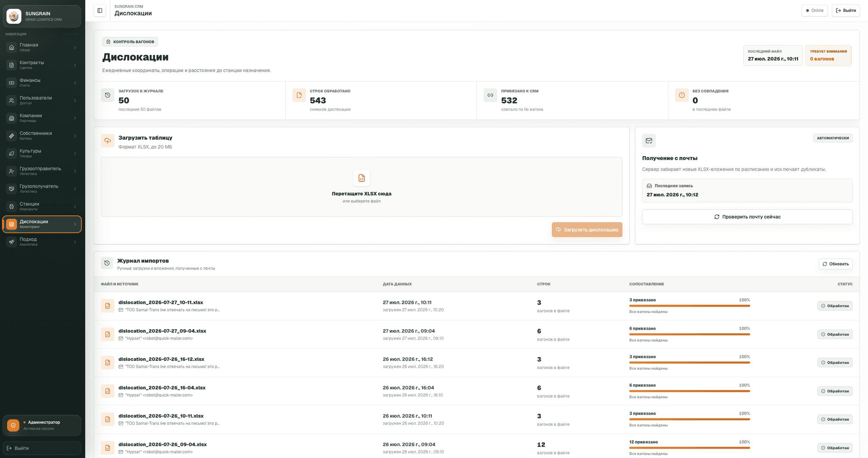Open the Финансы navigation item
Viewport: 868px width, 458px height.
tap(42, 83)
